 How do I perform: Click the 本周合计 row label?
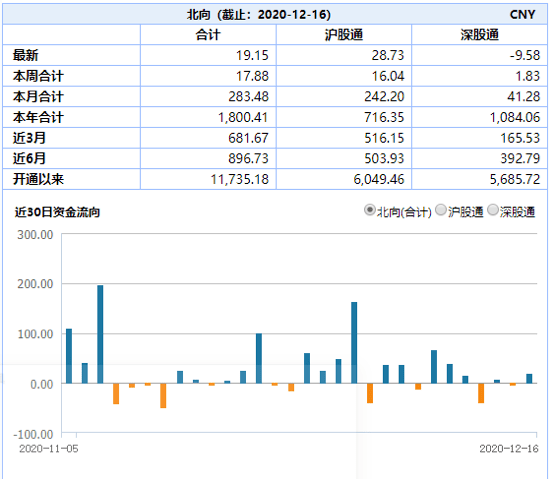click(x=38, y=76)
